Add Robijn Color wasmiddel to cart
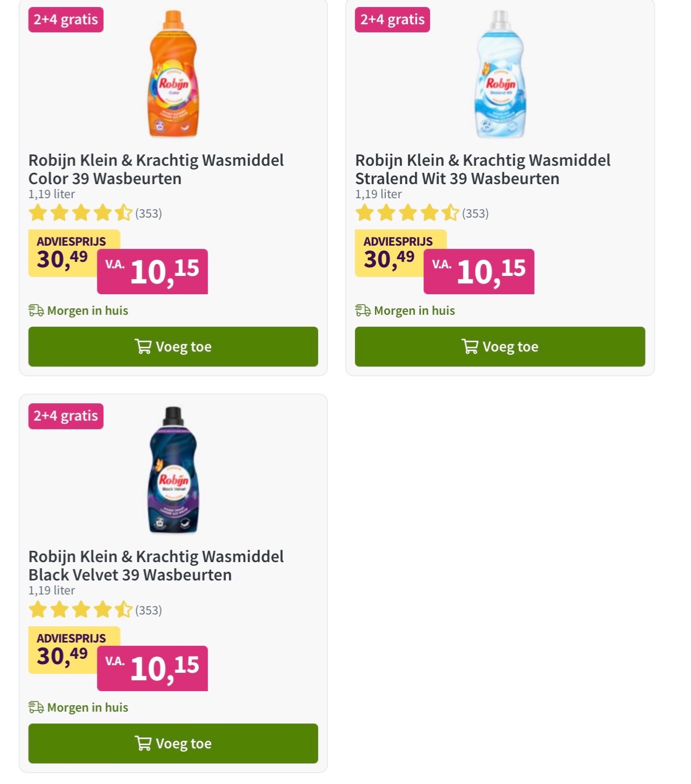The height and width of the screenshot is (784, 691). point(173,347)
